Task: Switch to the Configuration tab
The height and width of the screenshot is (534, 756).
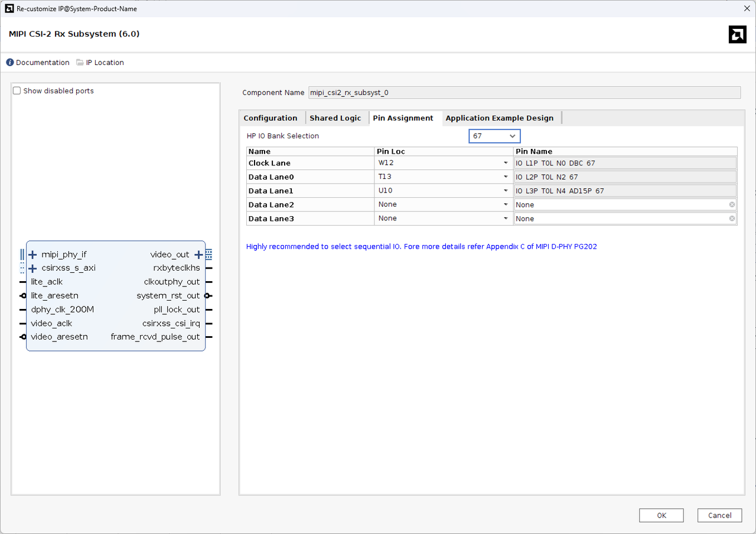Action: coord(271,118)
